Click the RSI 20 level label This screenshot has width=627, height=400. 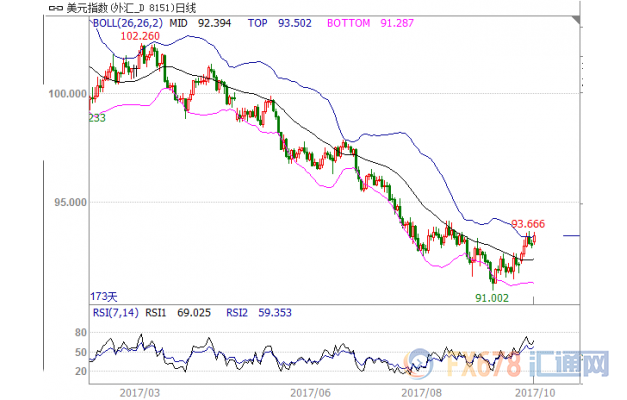coord(81,371)
